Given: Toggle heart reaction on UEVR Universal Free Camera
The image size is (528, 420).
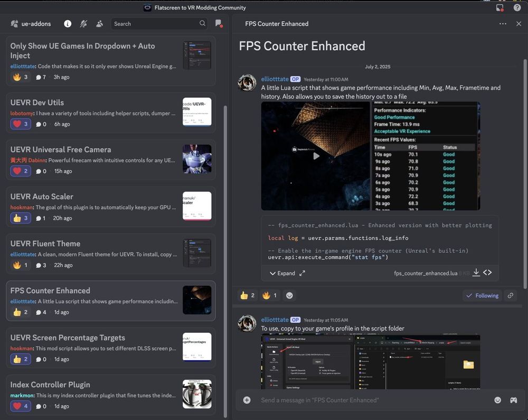Looking at the screenshot, I should [x=21, y=171].
